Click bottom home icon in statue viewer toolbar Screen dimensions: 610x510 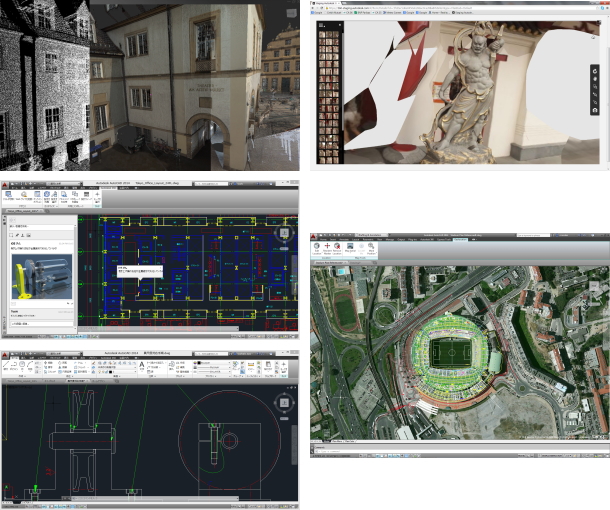click(595, 110)
